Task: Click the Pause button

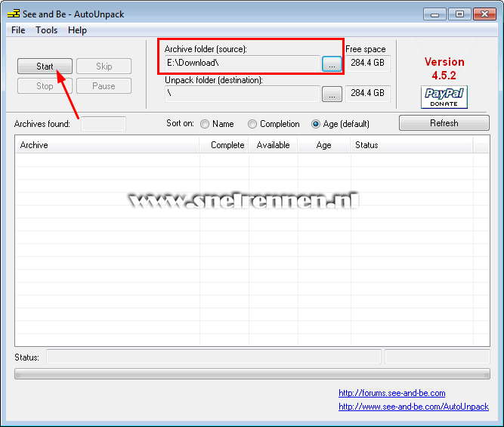Action: tap(104, 86)
